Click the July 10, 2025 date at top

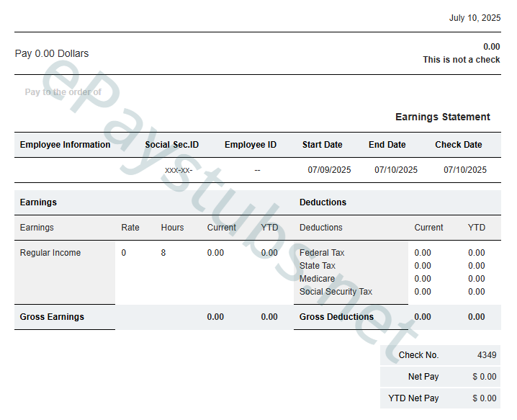[474, 18]
